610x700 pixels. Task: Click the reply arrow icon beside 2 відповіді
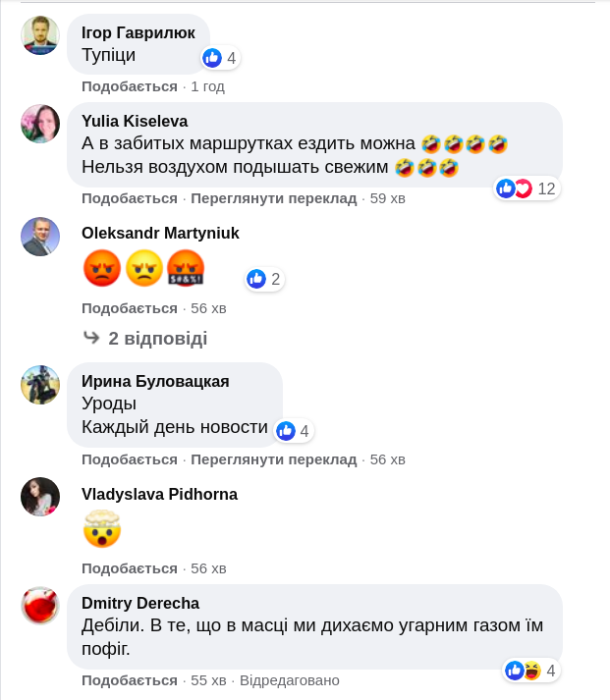(x=91, y=337)
